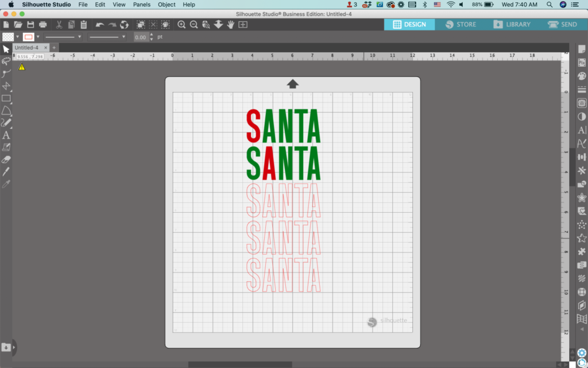
Task: Paste using the clipboard icon
Action: click(x=84, y=25)
